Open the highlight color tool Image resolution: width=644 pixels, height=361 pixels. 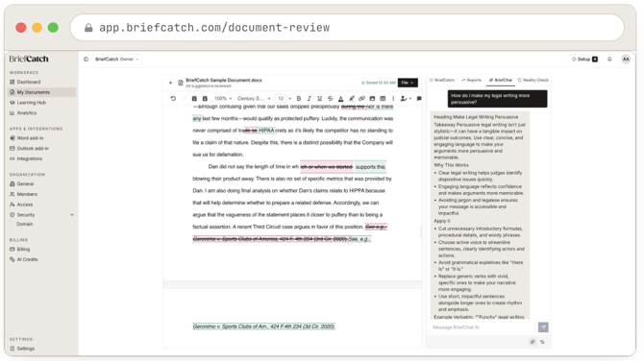(x=352, y=99)
